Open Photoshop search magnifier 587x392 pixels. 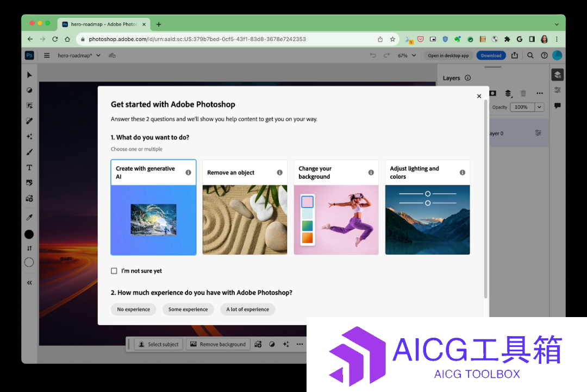click(x=530, y=55)
